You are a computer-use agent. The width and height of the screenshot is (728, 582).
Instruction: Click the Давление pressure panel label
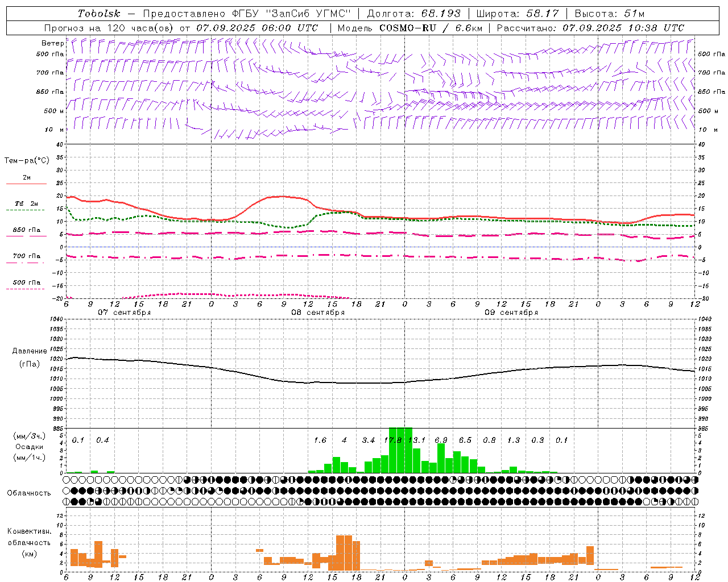coord(30,351)
